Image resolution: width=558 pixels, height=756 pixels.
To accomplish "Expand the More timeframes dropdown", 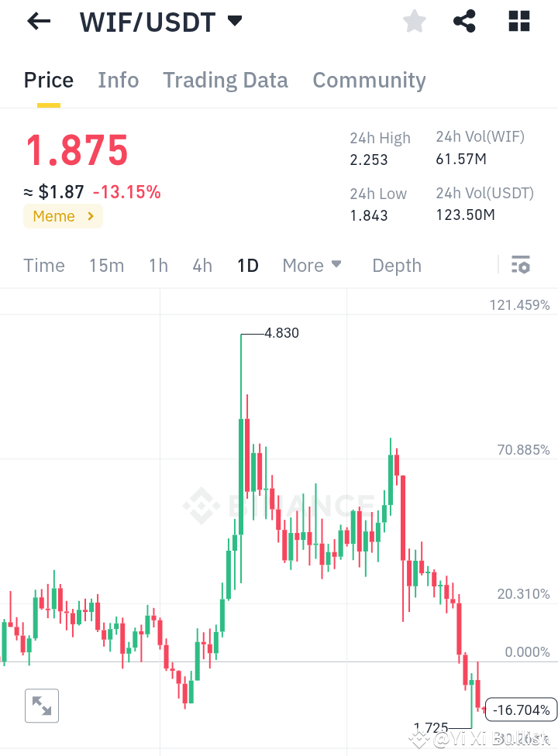I will coord(312,265).
